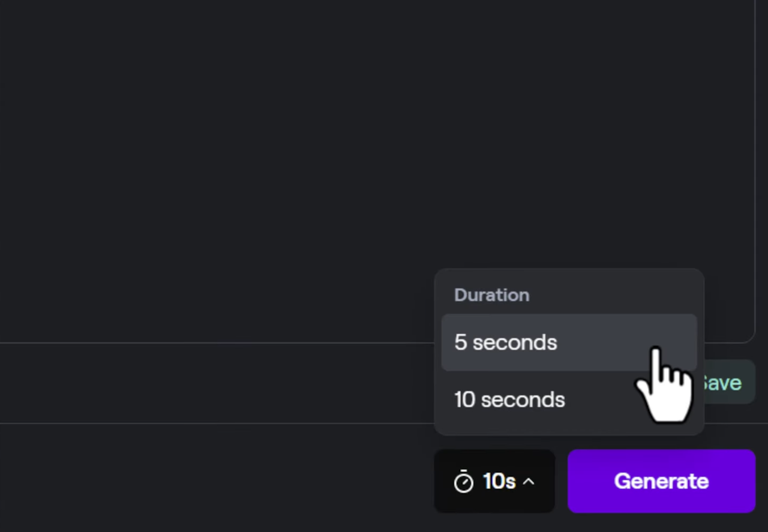Image resolution: width=768 pixels, height=532 pixels.
Task: Click the upward chevron next to 10s
Action: pos(529,481)
